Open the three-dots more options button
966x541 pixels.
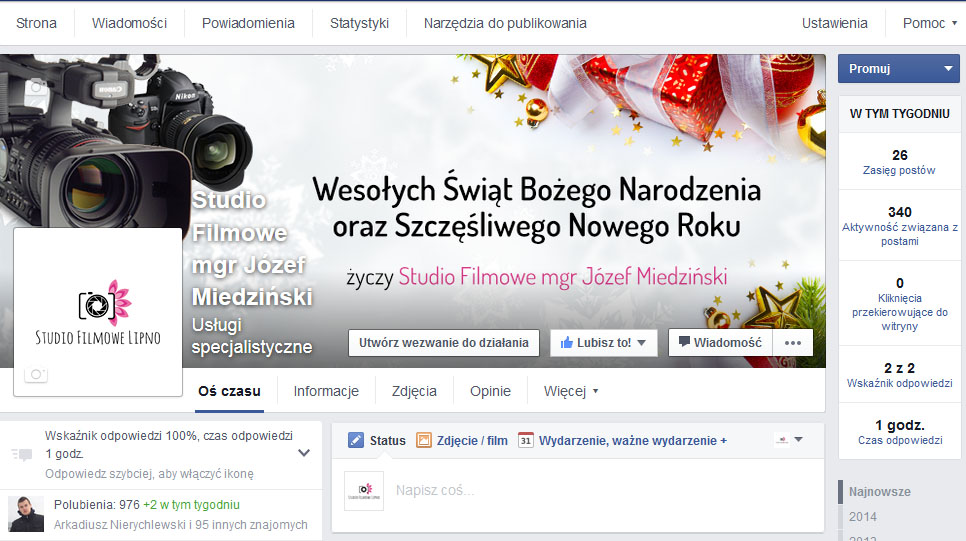coord(793,343)
